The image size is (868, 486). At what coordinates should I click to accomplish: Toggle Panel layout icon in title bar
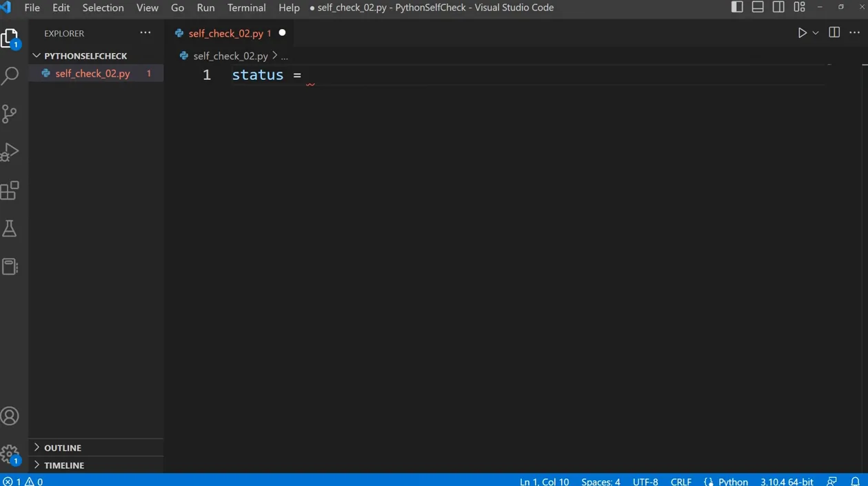click(x=758, y=7)
